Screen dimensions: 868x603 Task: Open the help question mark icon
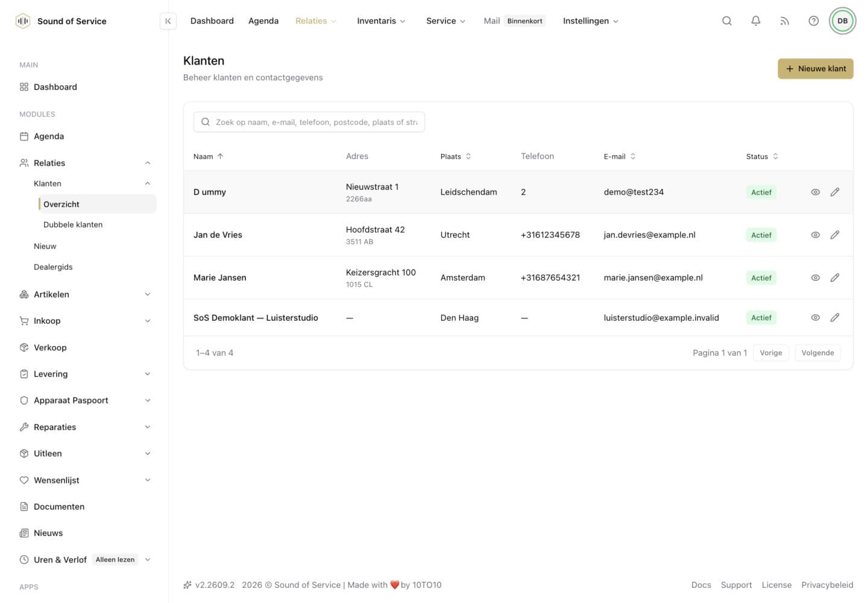(x=814, y=21)
